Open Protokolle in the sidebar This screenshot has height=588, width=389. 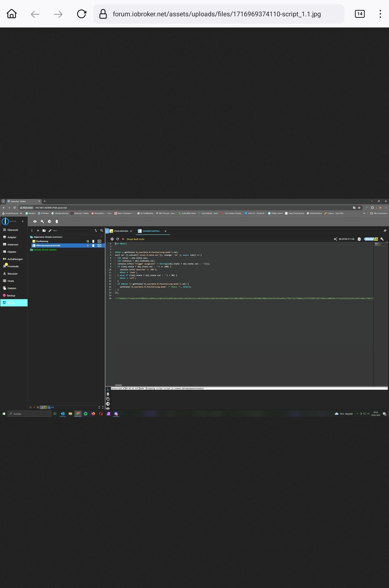click(14, 266)
